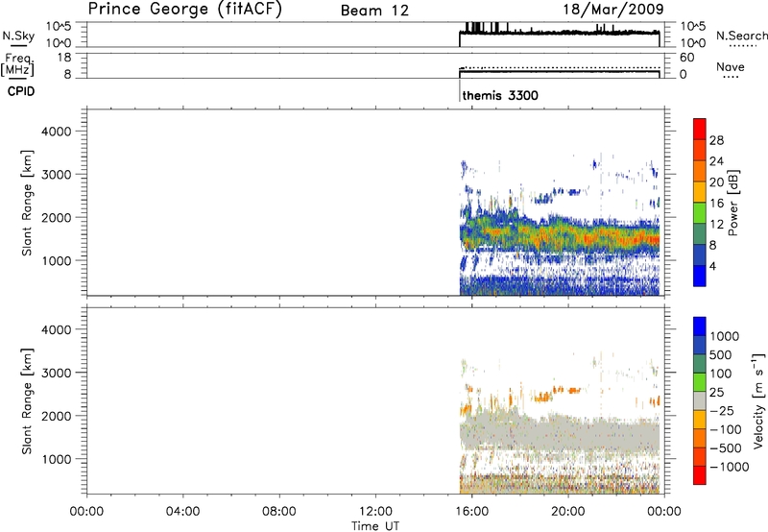Click the red swatch of Power colorbar
768x532 pixels.
click(x=700, y=129)
